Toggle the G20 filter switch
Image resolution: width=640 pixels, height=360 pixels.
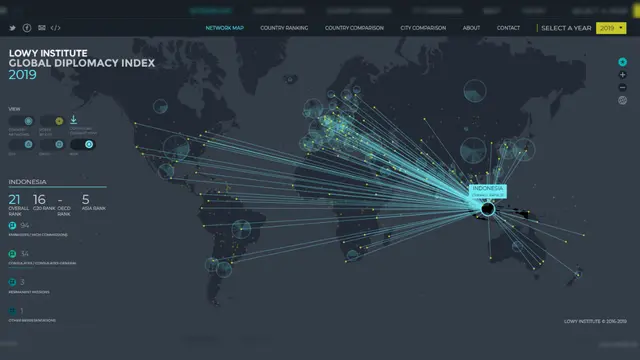click(x=22, y=144)
